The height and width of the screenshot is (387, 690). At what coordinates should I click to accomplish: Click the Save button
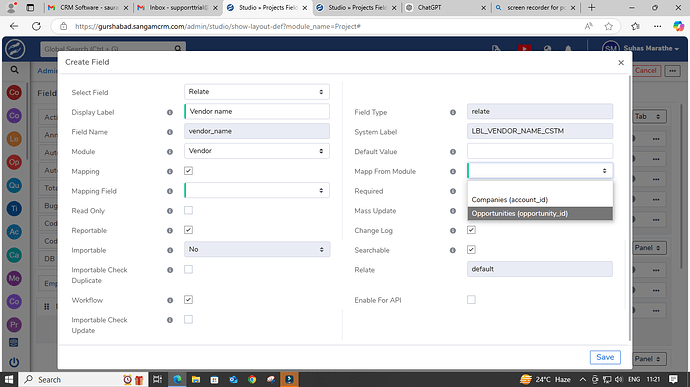tap(605, 357)
